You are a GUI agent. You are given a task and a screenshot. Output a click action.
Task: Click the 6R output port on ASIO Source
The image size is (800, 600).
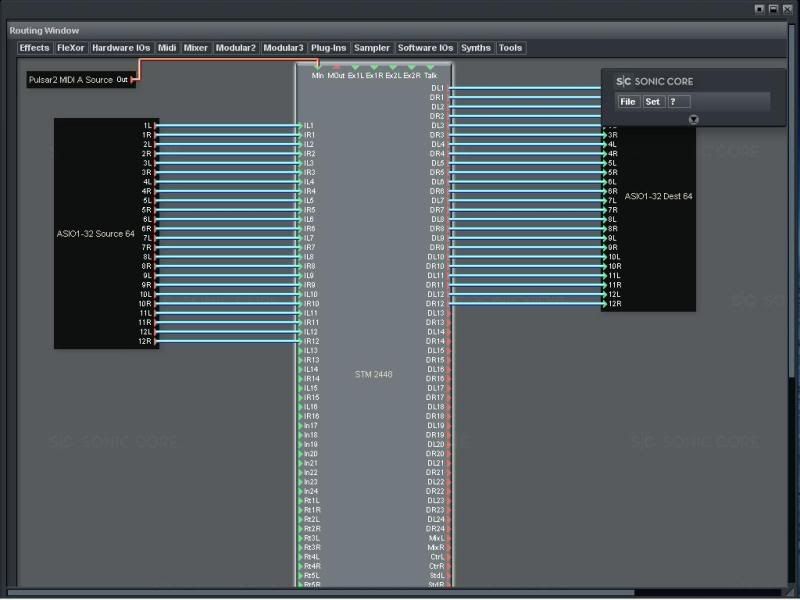[x=156, y=229]
